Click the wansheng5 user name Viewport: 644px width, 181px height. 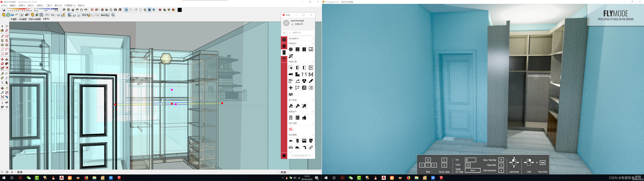(297, 21)
